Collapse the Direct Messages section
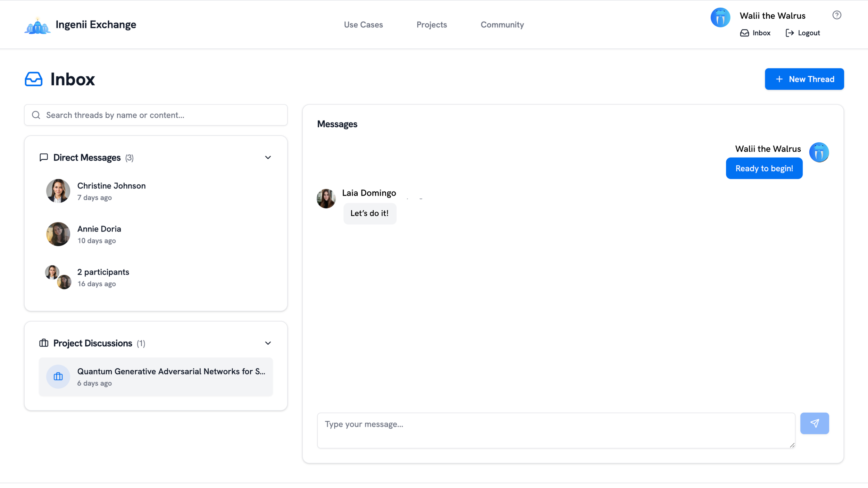Viewport: 868px width, 488px height. pyautogui.click(x=268, y=157)
